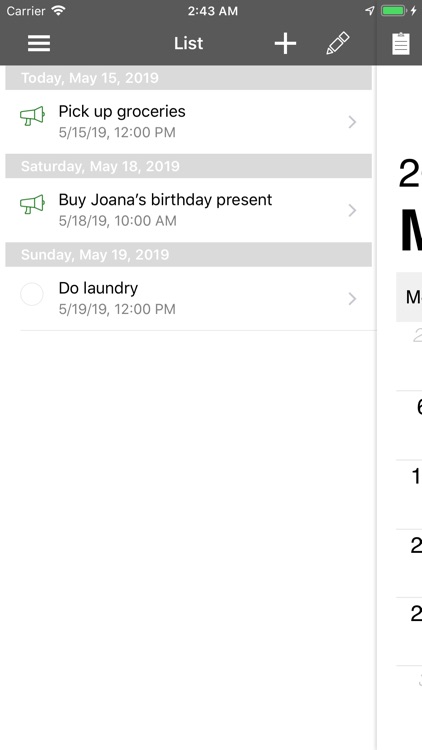Tap the Sunday, May 19, 2019 header
The height and width of the screenshot is (750, 422).
pyautogui.click(x=189, y=254)
